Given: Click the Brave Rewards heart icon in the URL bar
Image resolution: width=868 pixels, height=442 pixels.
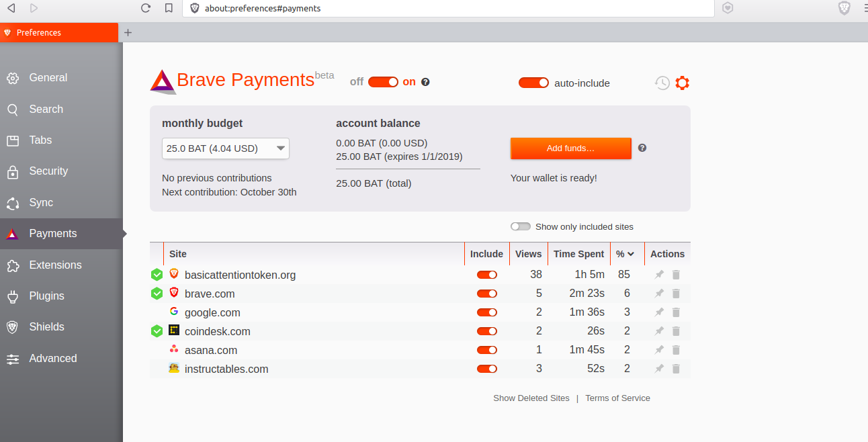Looking at the screenshot, I should pos(728,8).
